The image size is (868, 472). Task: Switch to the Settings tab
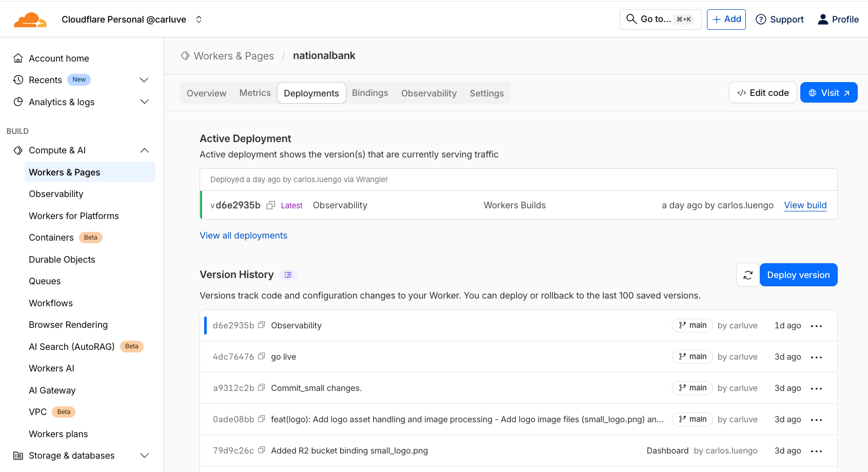point(486,93)
